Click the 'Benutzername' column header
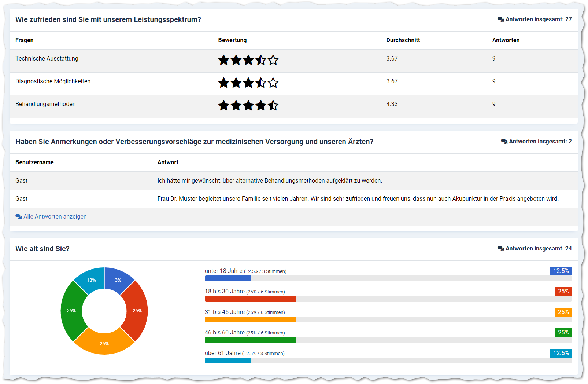 (34, 162)
